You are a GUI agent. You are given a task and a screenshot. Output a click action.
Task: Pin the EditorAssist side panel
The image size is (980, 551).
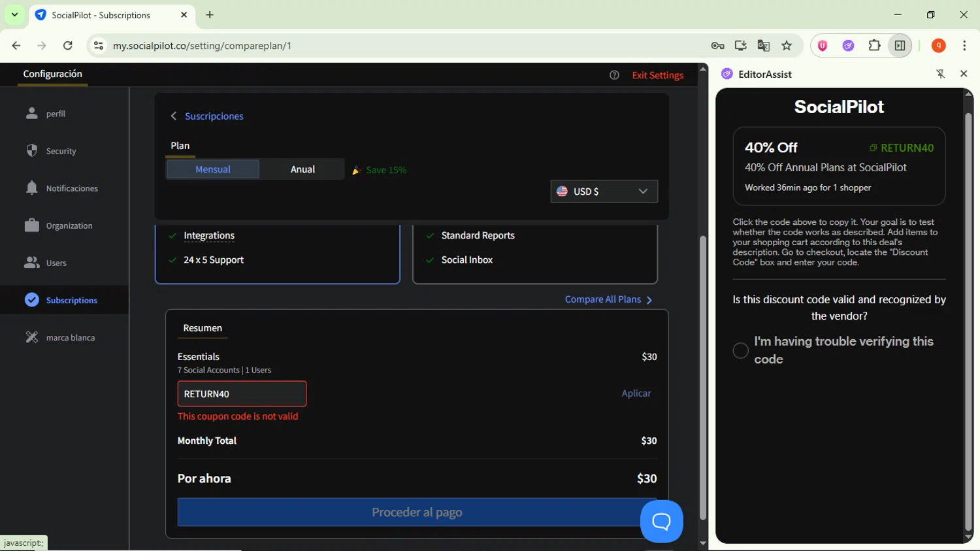coord(940,74)
